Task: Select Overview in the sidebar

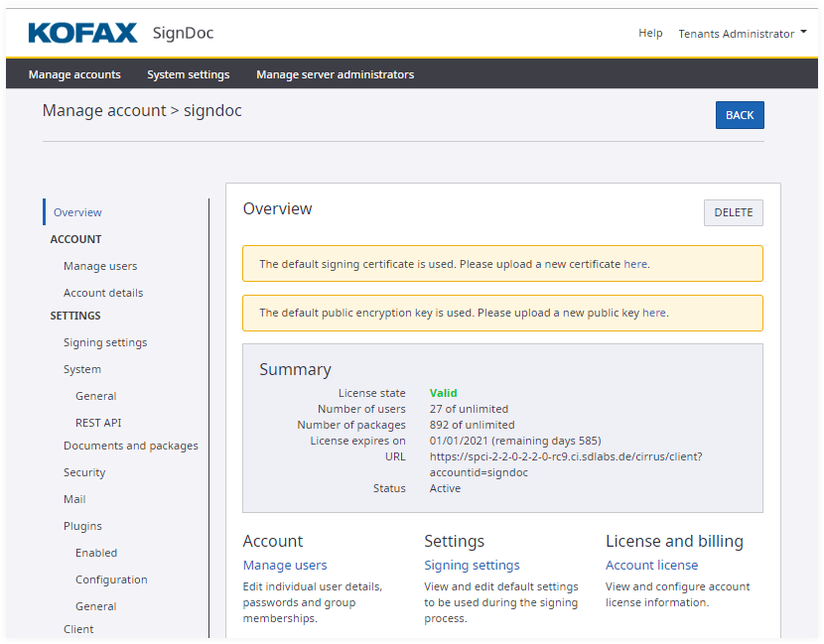Action: (77, 212)
